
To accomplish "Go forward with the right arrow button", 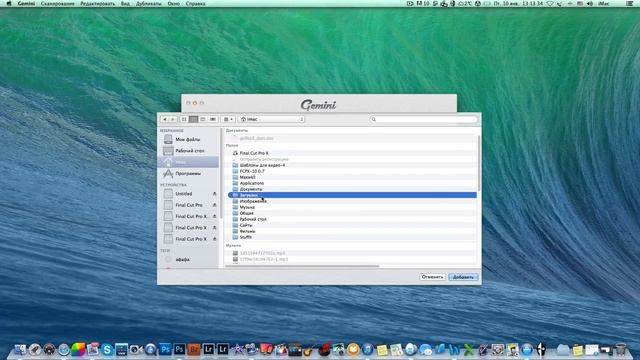I will tap(173, 119).
